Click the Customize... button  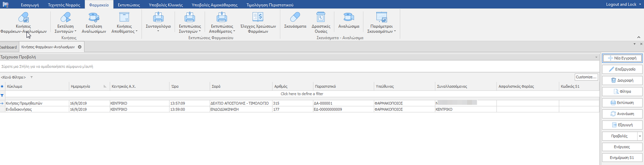click(586, 77)
